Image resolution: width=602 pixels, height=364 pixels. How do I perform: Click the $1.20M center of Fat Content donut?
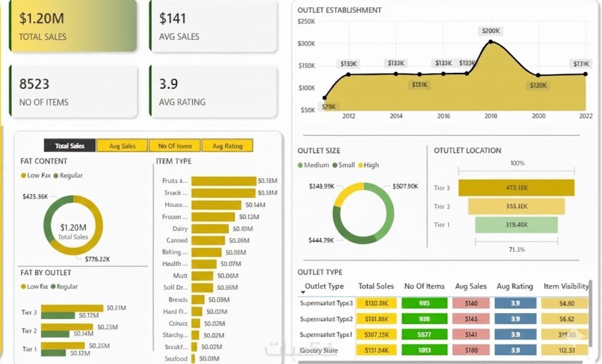tap(73, 227)
